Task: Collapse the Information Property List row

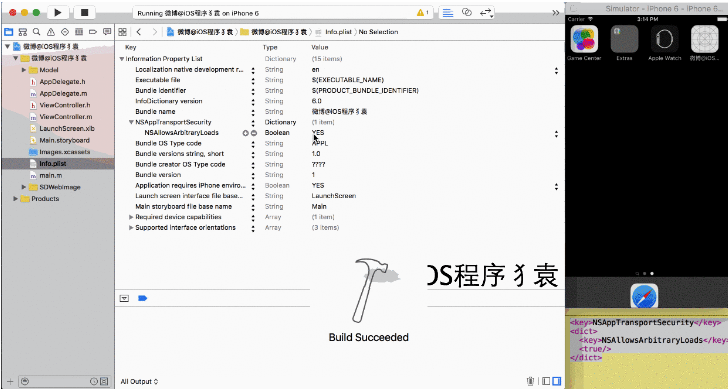Action: pos(122,59)
